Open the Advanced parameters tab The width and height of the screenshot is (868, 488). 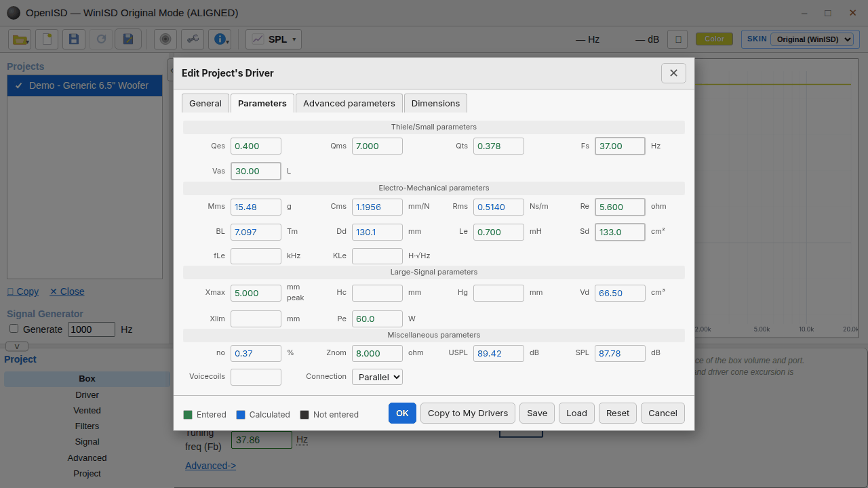point(349,103)
